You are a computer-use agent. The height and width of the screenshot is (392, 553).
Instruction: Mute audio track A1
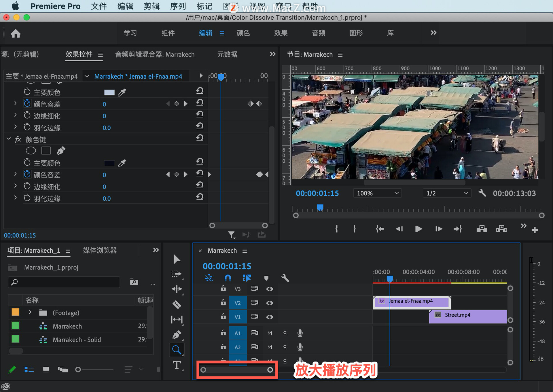(270, 333)
